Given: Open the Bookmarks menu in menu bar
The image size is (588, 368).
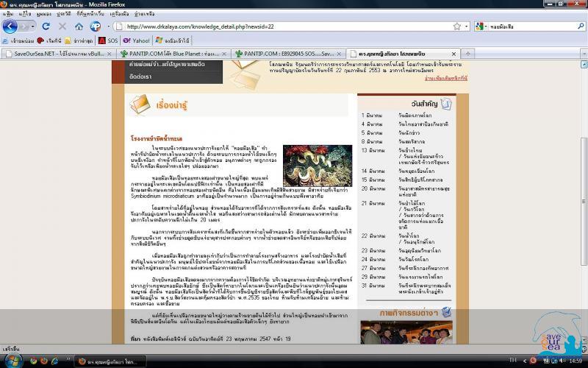Looking at the screenshot, I should pos(88,13).
